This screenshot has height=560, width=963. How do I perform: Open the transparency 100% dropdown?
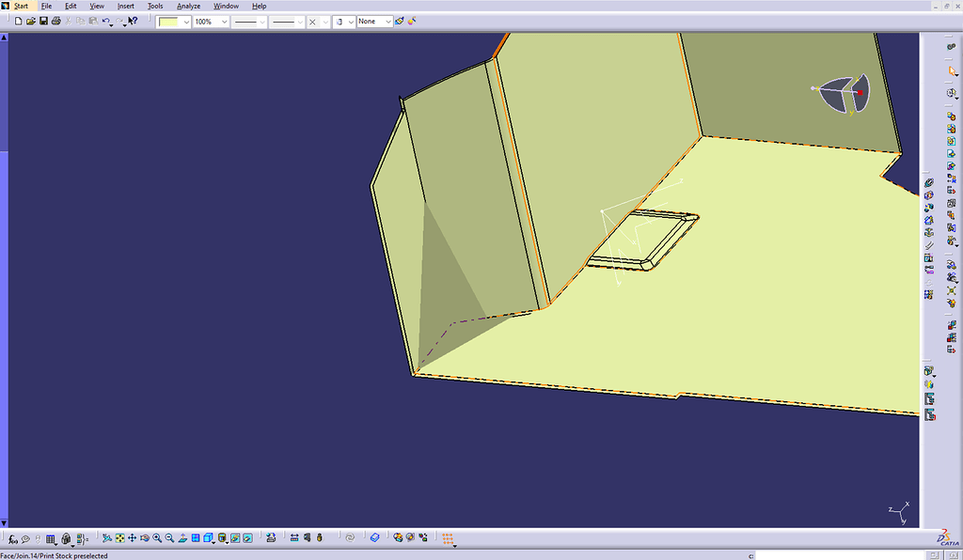pyautogui.click(x=223, y=21)
